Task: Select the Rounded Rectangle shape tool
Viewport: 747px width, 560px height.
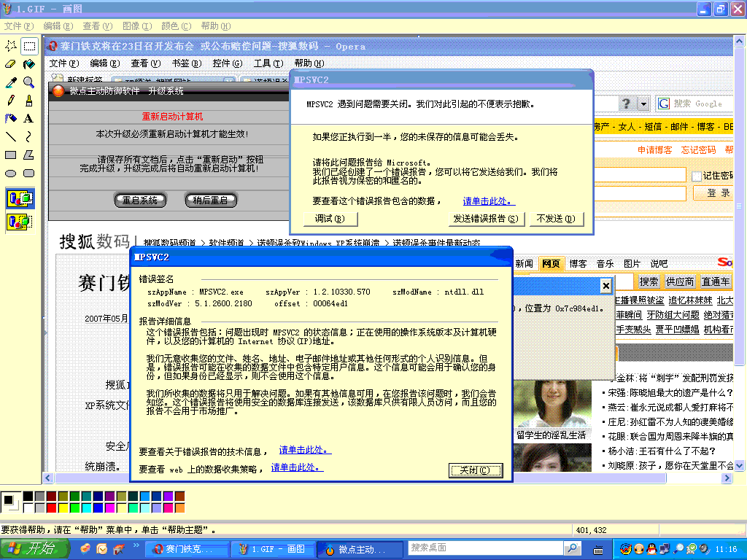Action: pos(29,174)
